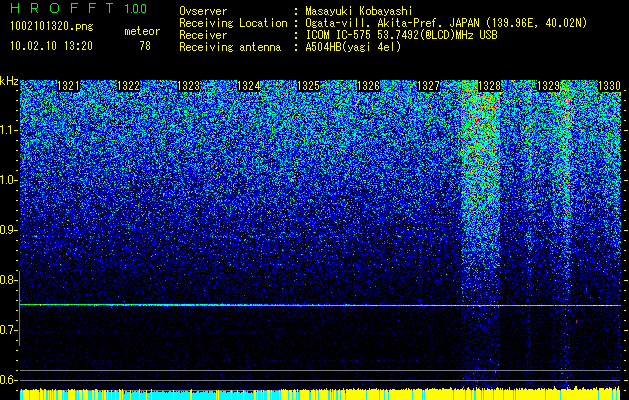629x400 pixels.
Task: Click the 1327 time marker
Action: [x=428, y=86]
